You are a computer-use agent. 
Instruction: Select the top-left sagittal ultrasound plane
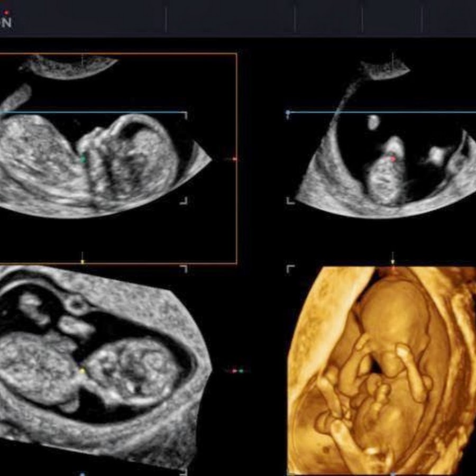pyautogui.click(x=106, y=159)
